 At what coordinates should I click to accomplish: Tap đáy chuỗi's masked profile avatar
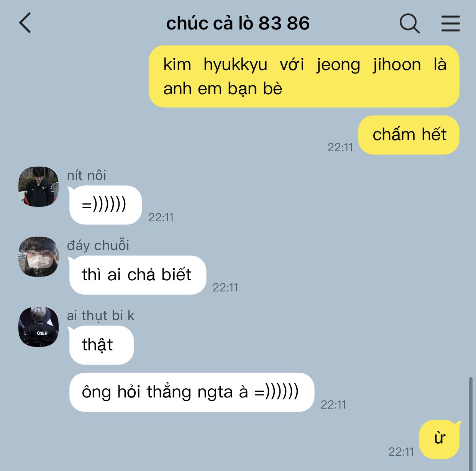pyautogui.click(x=38, y=257)
